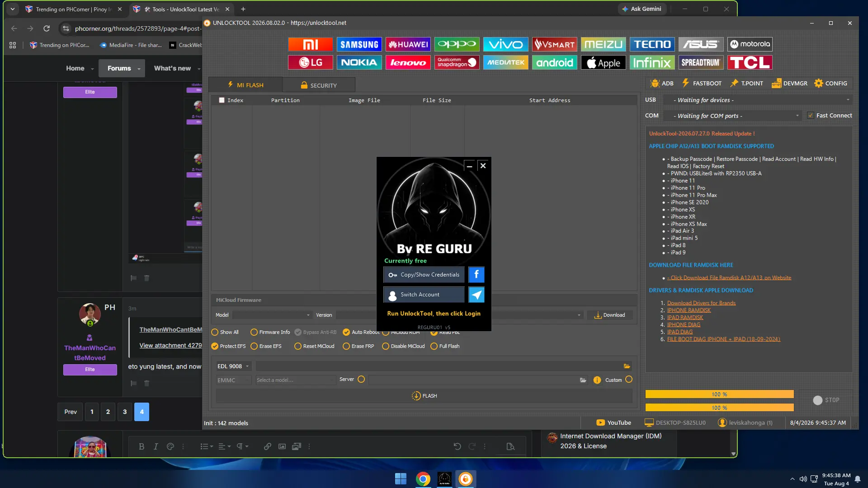Toggle the Protect EFS option
The width and height of the screenshot is (868, 488).
click(x=215, y=346)
